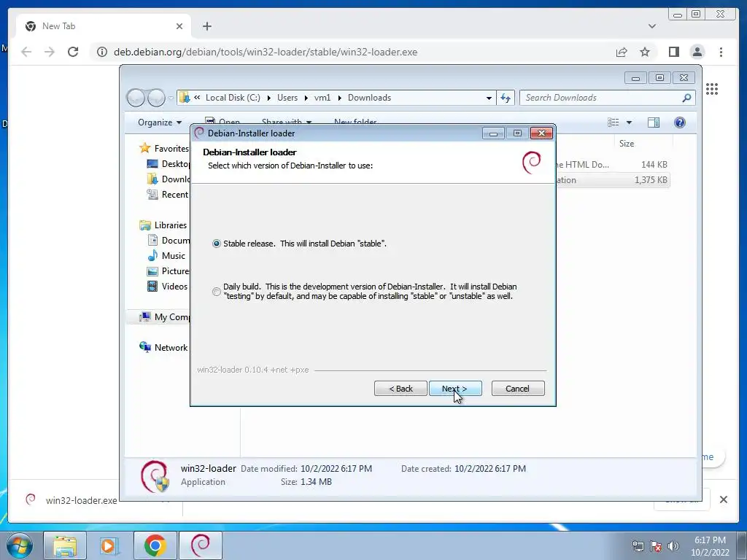Click the < Back button

[400, 389]
